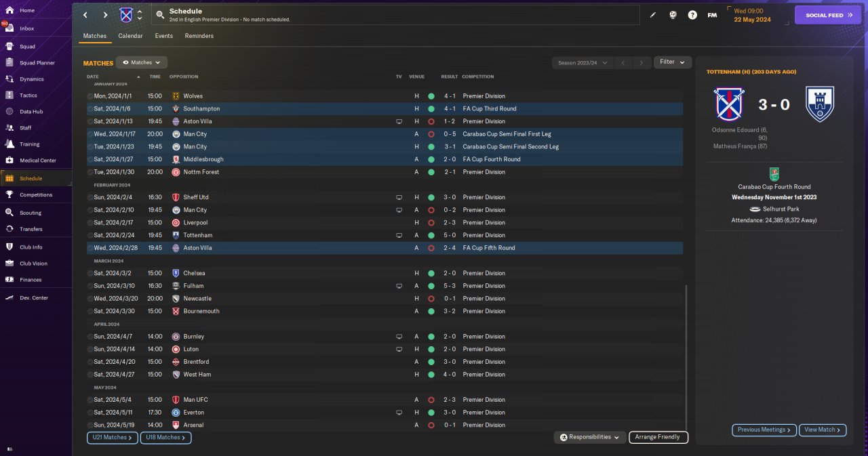This screenshot has width=868, height=456.
Task: Click the cog icon beside help icon
Action: (673, 15)
